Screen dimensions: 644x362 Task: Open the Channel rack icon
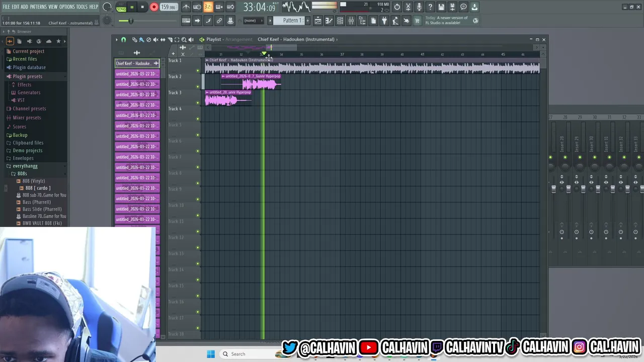[x=340, y=21]
